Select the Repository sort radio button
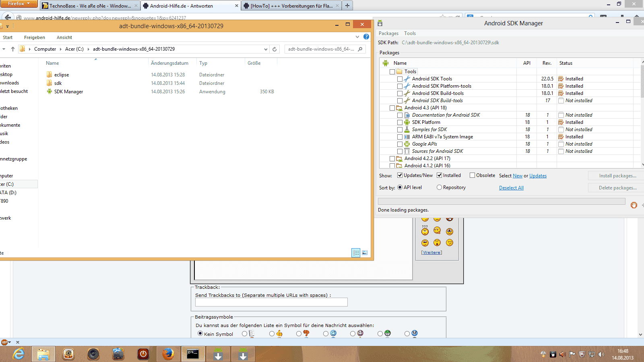 pyautogui.click(x=440, y=187)
